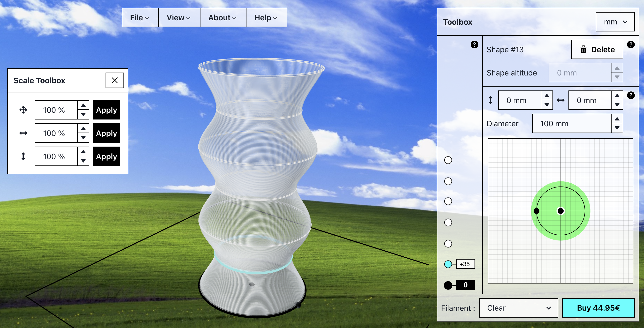Select the fifth altitude node from top

[448, 244]
